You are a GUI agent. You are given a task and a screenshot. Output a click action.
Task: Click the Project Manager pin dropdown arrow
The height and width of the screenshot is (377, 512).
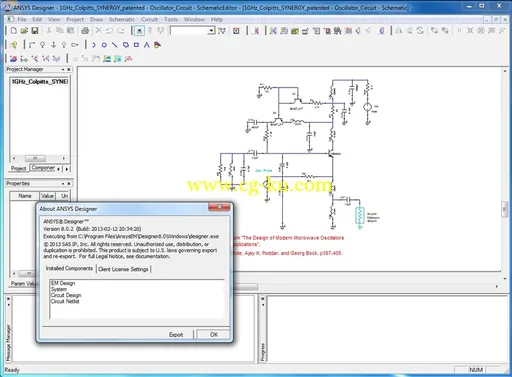[63, 69]
